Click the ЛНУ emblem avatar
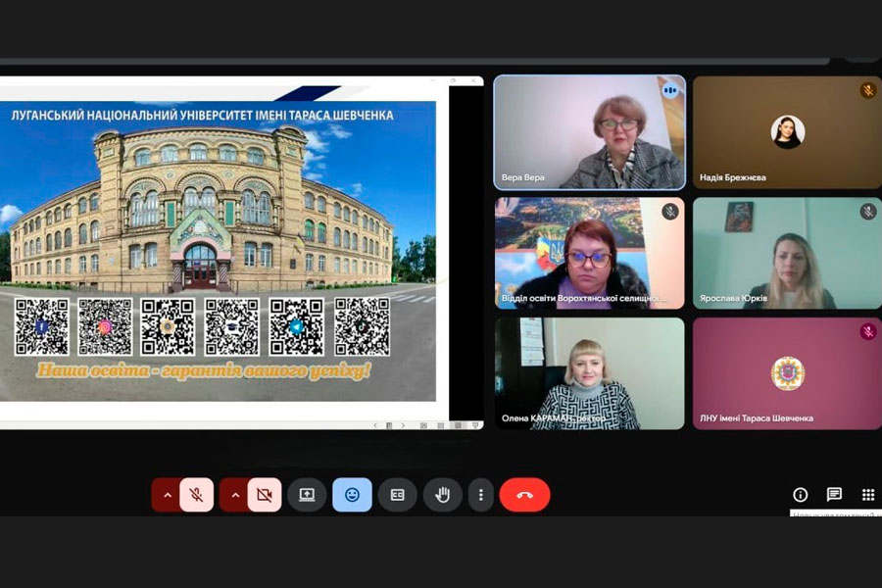 click(x=788, y=373)
